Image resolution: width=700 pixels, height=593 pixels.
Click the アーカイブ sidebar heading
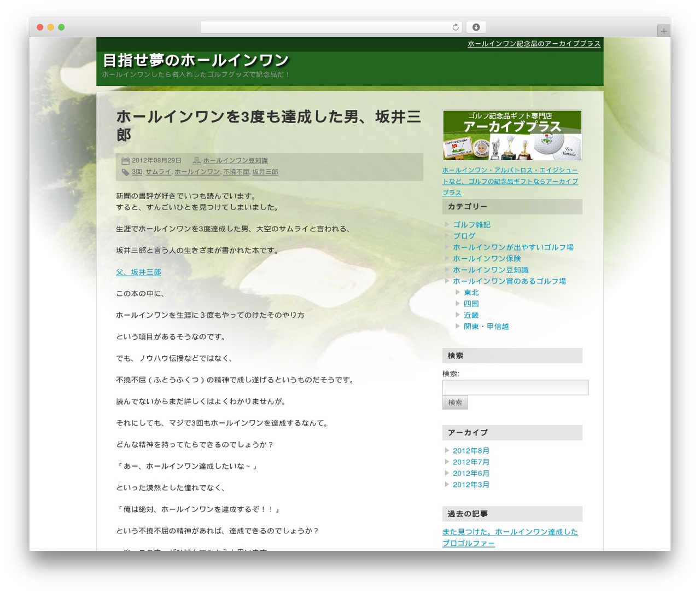[x=512, y=433]
